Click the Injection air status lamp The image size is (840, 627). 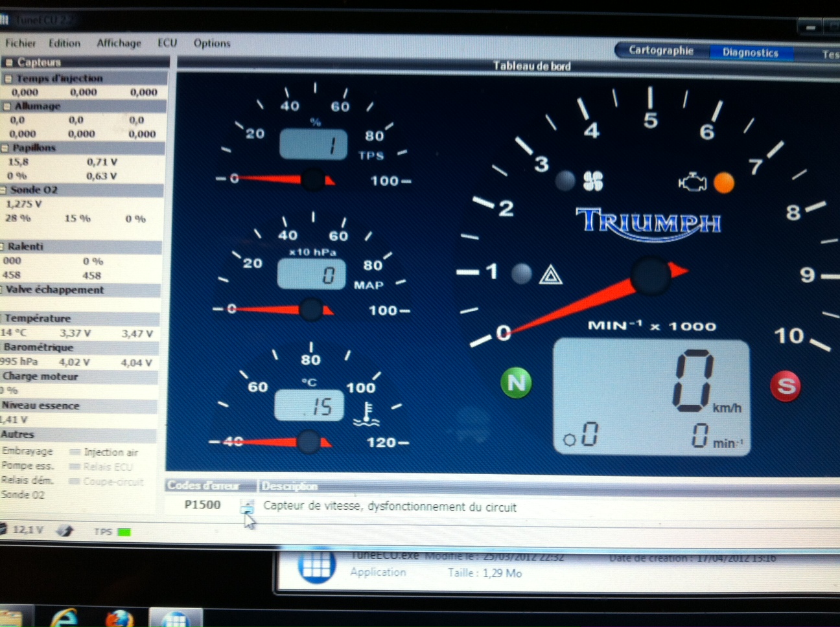pyautogui.click(x=75, y=452)
